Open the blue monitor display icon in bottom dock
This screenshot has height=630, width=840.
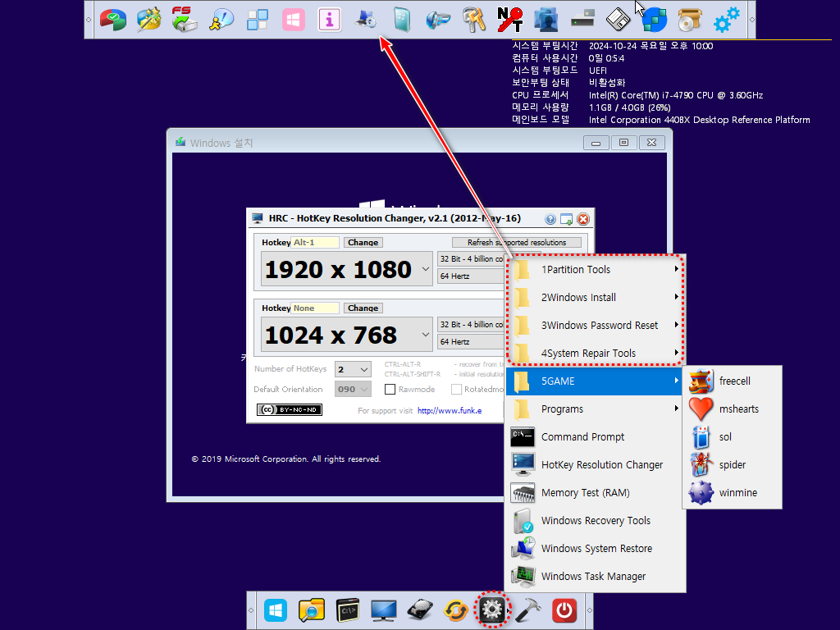click(x=384, y=610)
